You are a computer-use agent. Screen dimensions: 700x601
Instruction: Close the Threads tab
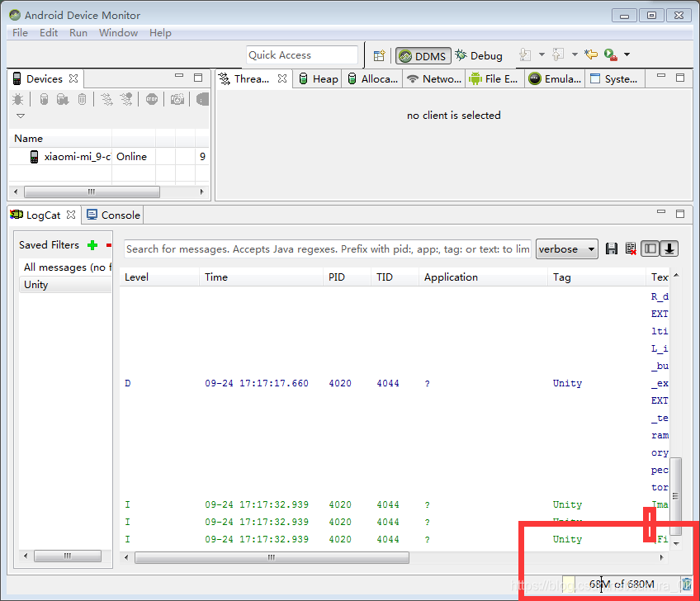pos(282,78)
